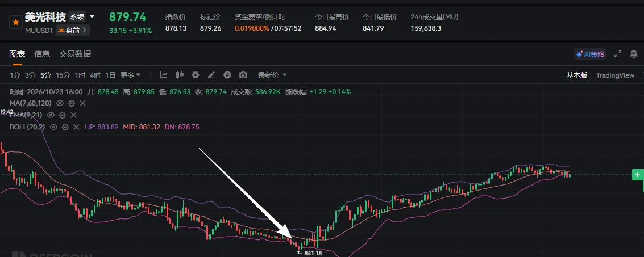Click the BOLL UP: 883.89 value
The width and height of the screenshot is (644, 257).
(x=101, y=127)
